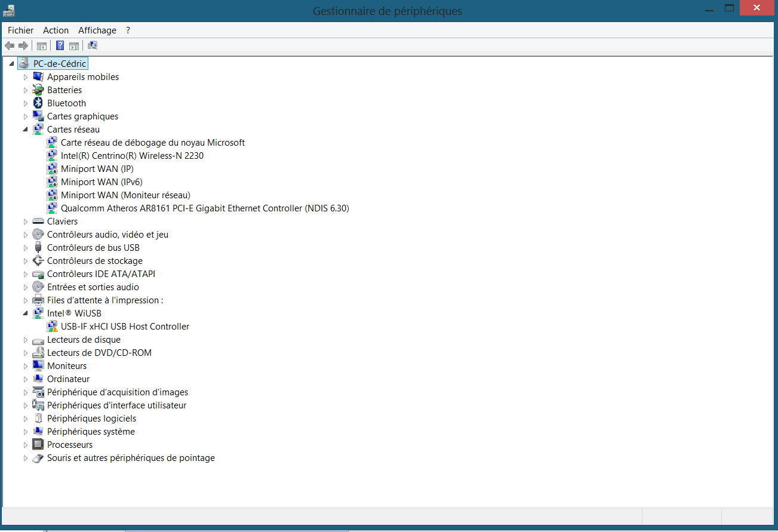The width and height of the screenshot is (778, 532).
Task: Expand Contrôleurs audio, vidéo et jeu
Action: tap(26, 235)
